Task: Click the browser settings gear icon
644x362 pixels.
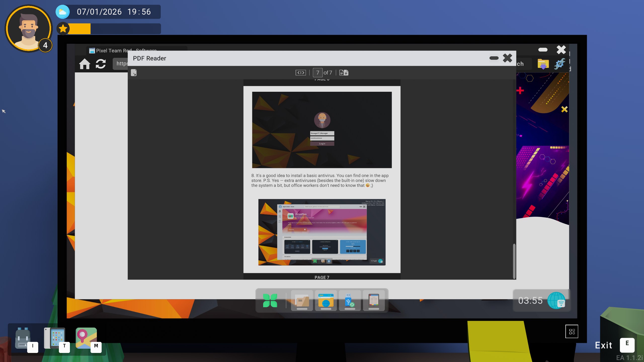Action: point(559,64)
